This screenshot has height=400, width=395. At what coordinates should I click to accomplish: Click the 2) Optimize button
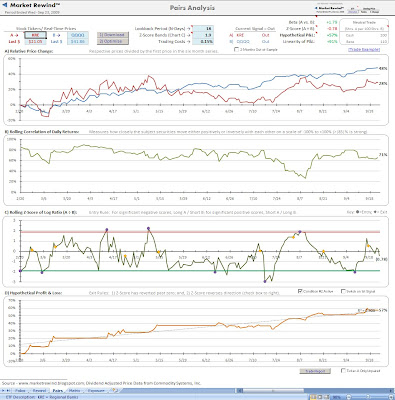pos(113,41)
